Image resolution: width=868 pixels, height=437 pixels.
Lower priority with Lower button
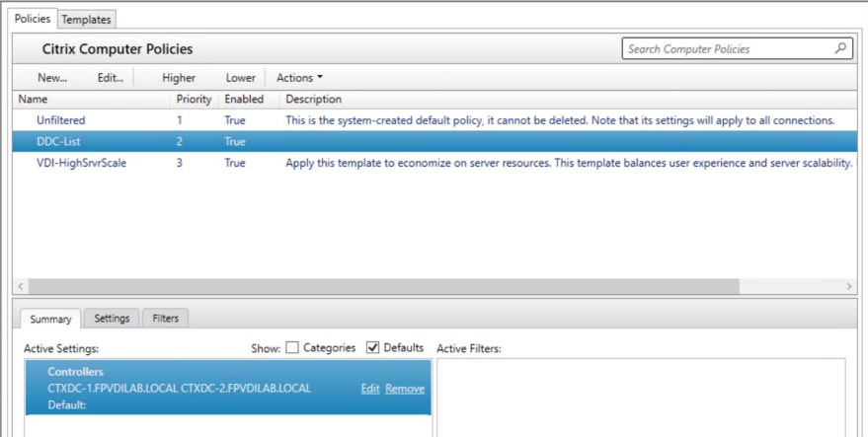(x=241, y=78)
